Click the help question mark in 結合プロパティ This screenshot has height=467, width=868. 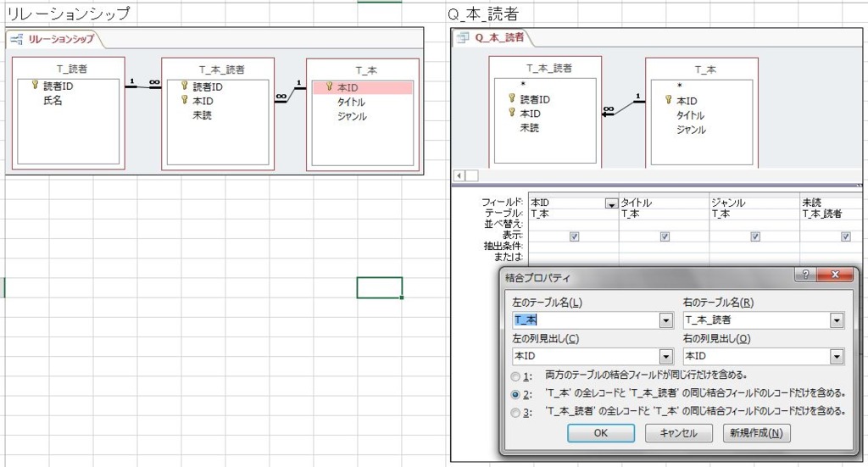coord(804,275)
